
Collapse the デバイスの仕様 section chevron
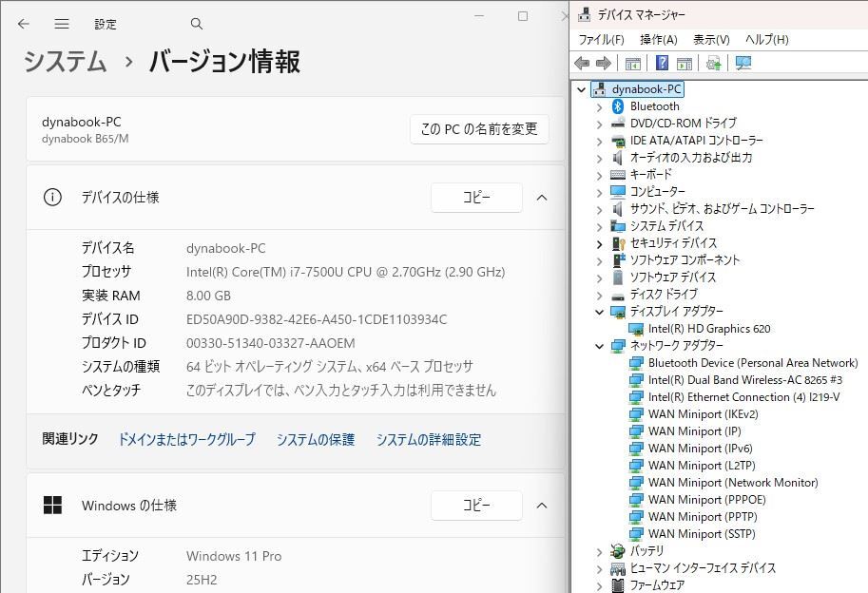click(541, 198)
